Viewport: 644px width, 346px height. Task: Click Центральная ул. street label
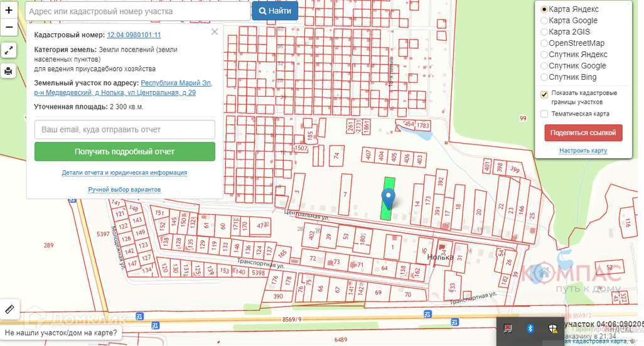coord(307,215)
